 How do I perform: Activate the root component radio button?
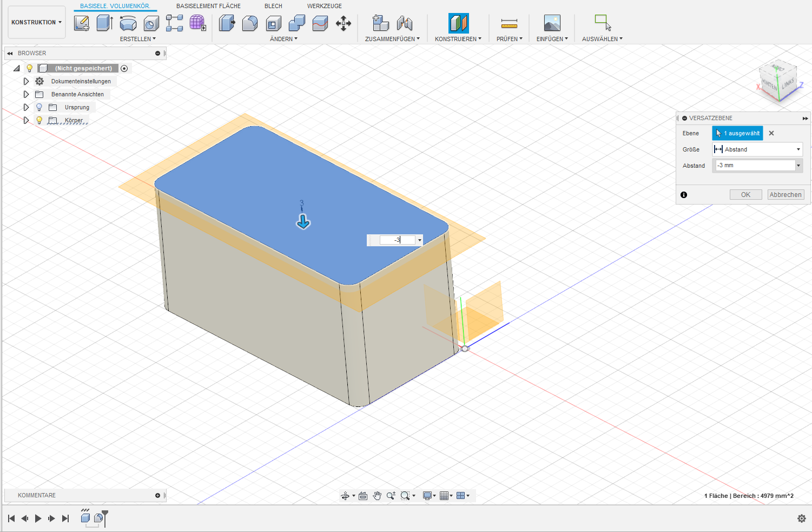124,68
